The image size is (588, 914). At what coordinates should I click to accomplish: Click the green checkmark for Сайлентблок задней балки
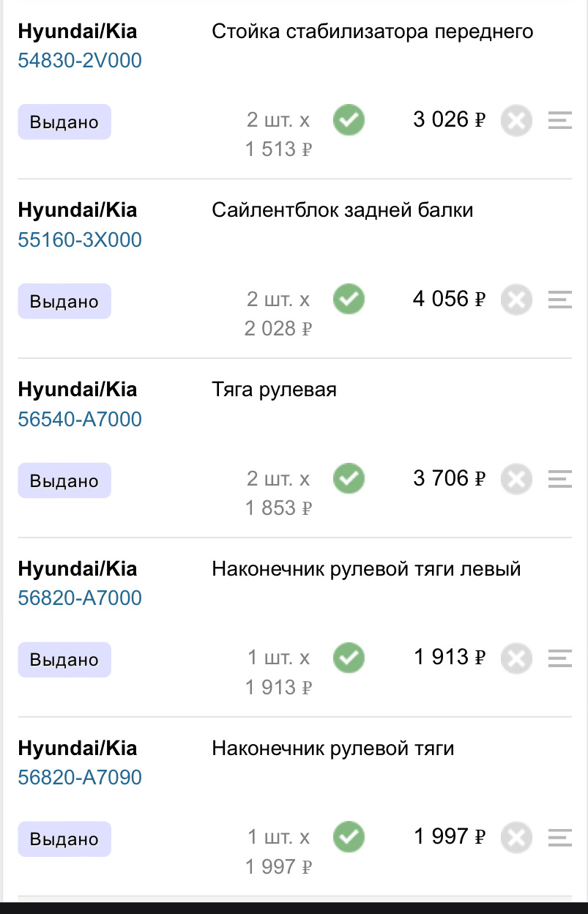[x=349, y=299]
